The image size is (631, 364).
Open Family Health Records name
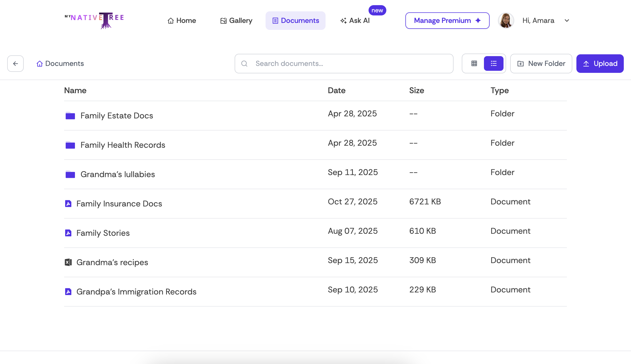coord(123,145)
